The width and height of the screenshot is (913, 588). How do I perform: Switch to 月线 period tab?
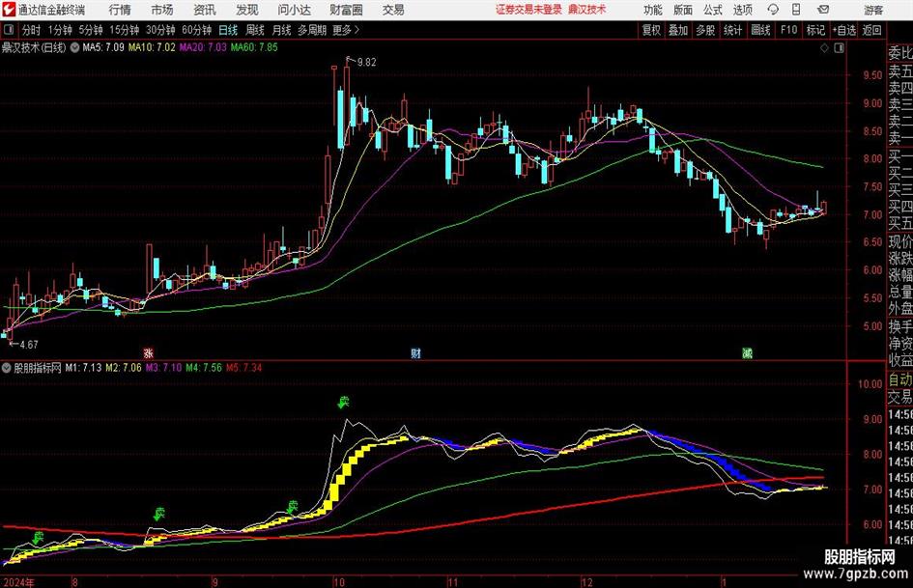pyautogui.click(x=282, y=30)
